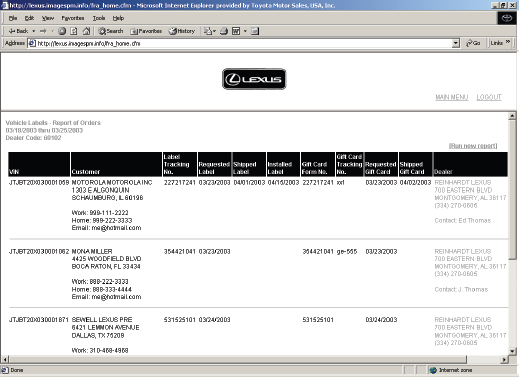This screenshot has width=519, height=377.
Task: Click the page icon in Address bar
Action: pyautogui.click(x=32, y=43)
